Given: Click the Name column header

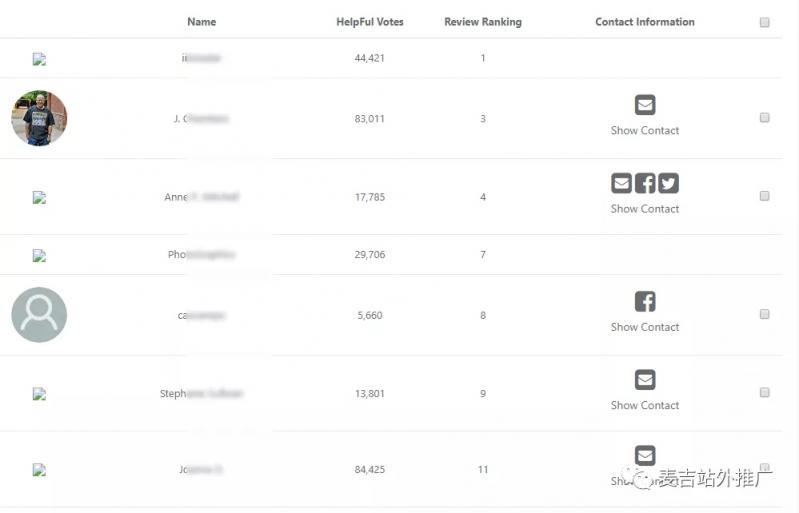Looking at the screenshot, I should point(202,22).
